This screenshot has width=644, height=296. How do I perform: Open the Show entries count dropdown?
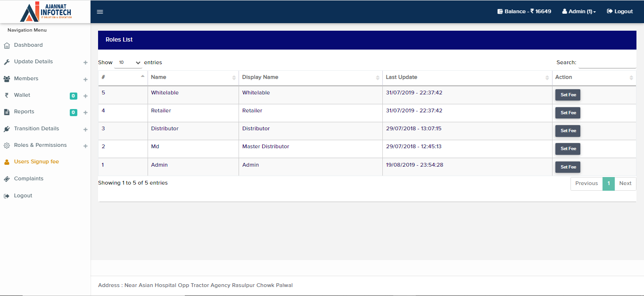128,62
